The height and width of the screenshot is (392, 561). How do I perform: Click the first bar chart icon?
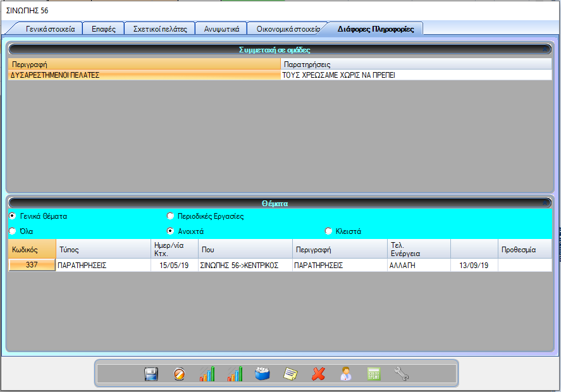[207, 374]
